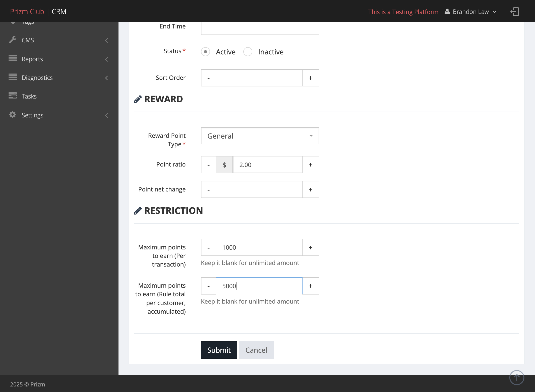Increase Sort Order with plus button
The width and height of the screenshot is (535, 392).
tap(311, 78)
